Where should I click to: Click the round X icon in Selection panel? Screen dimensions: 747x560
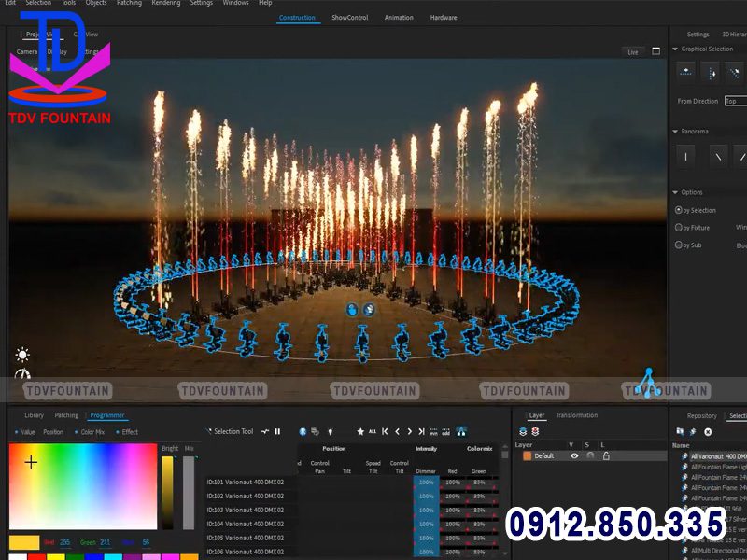708,432
